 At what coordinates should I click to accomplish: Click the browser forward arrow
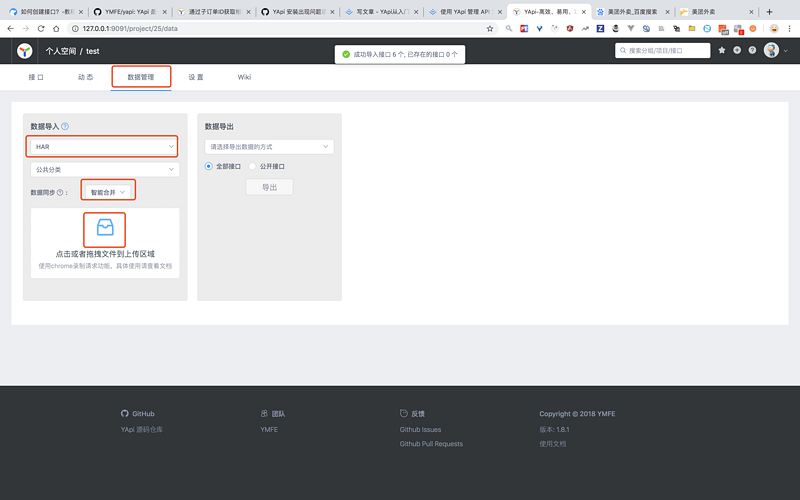point(26,29)
